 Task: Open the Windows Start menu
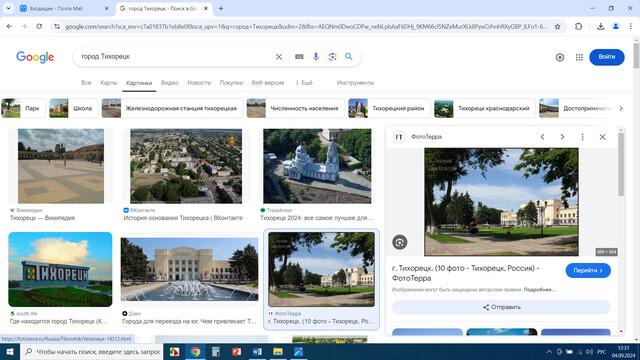[10, 351]
